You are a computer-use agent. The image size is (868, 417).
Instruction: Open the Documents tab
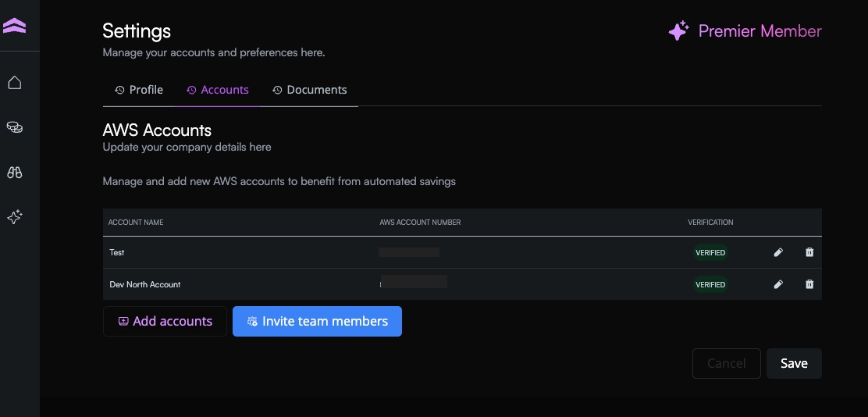310,90
